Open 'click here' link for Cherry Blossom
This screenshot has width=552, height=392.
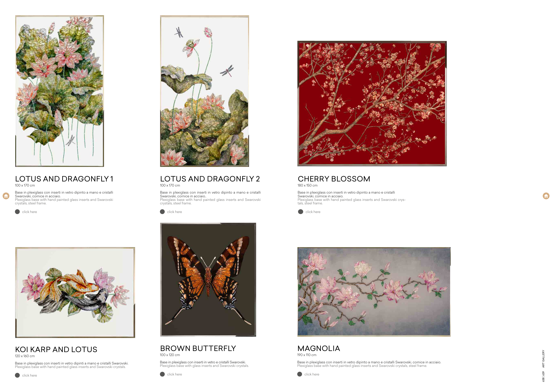pos(313,212)
